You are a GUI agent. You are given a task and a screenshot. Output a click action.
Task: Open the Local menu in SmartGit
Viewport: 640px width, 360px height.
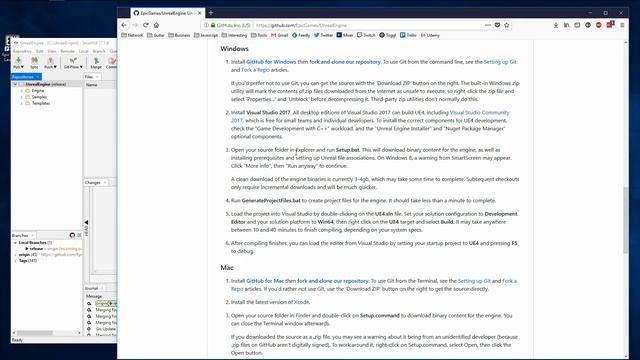click(84, 51)
